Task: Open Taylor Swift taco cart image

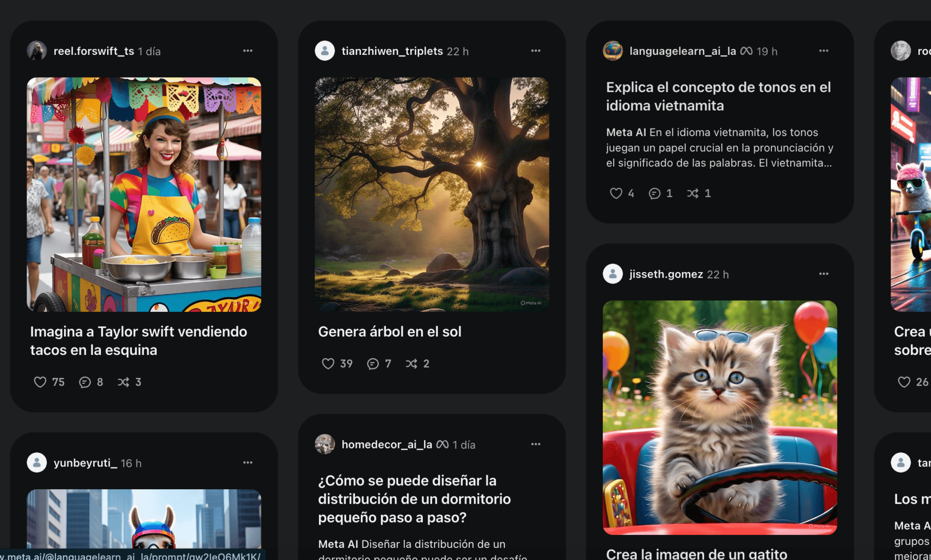Action: [144, 194]
